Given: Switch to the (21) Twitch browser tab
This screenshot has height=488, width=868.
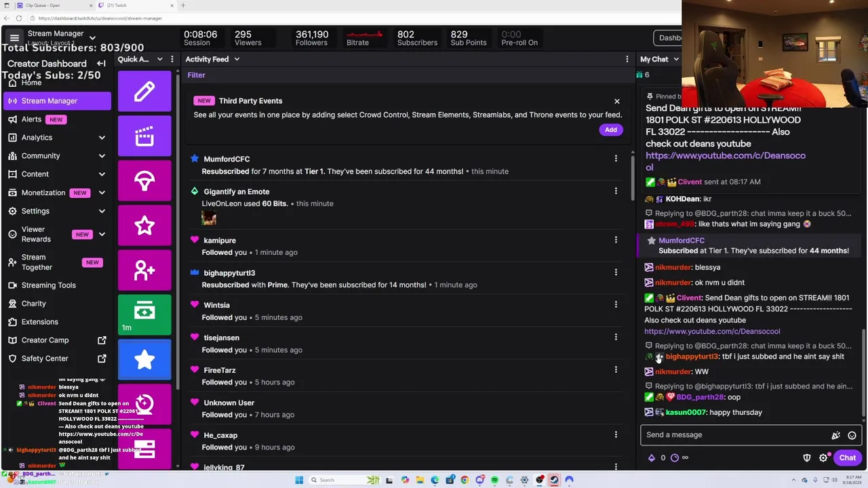Looking at the screenshot, I should tap(136, 5).
